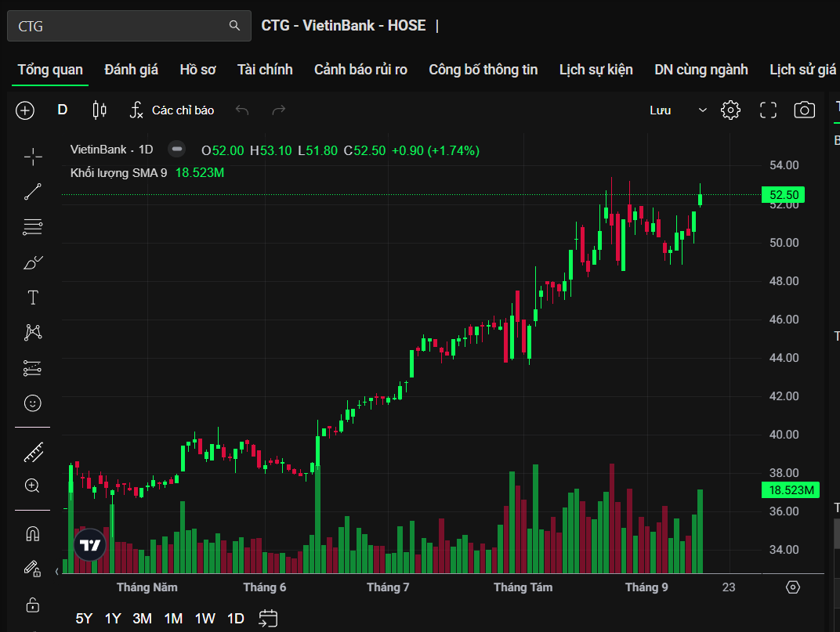
Task: Switch to the Đánh giá tab
Action: pyautogui.click(x=132, y=70)
